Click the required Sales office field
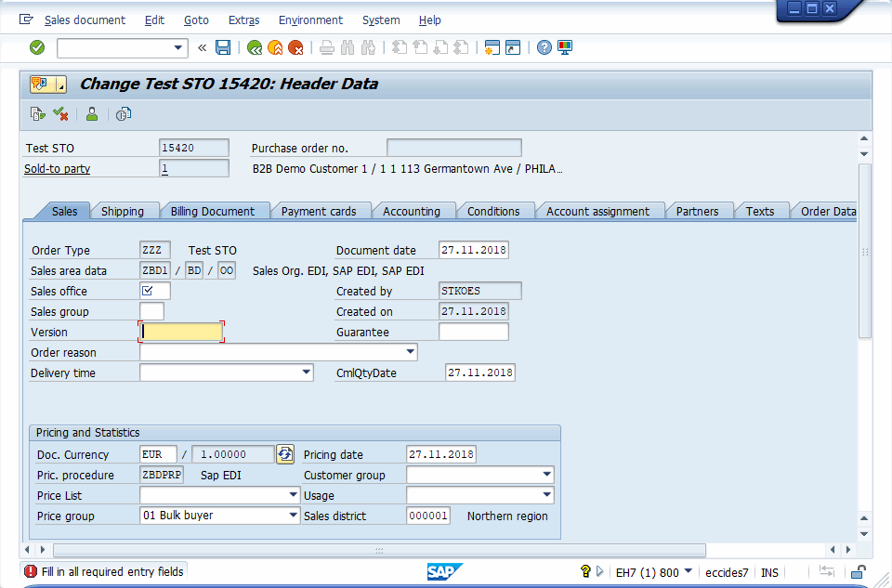Image resolution: width=892 pixels, height=588 pixels. pos(155,291)
